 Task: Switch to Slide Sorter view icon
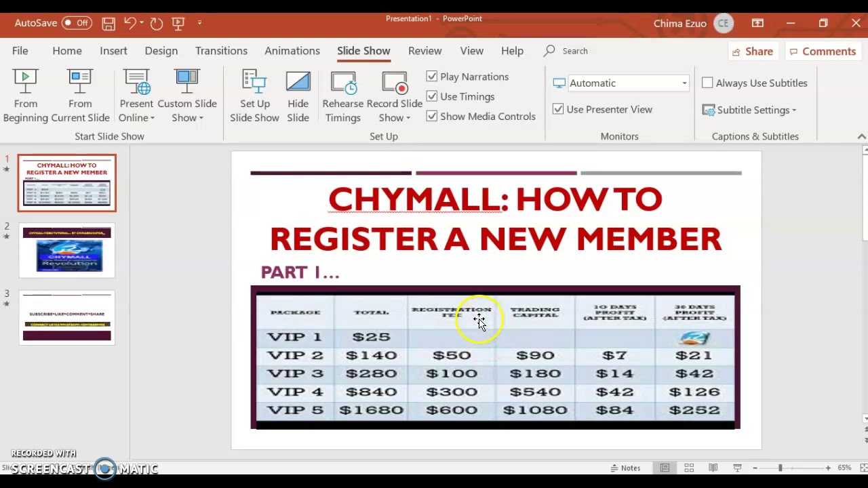(x=689, y=468)
